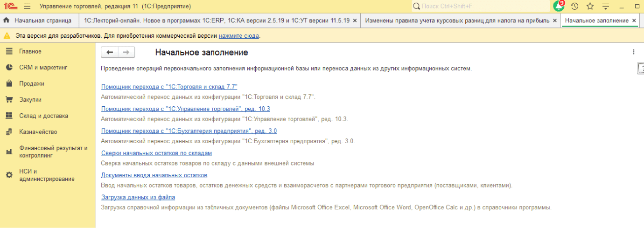This screenshot has height=228, width=644.
Task: Open CRM и маркетинг section
Action: tap(48, 68)
